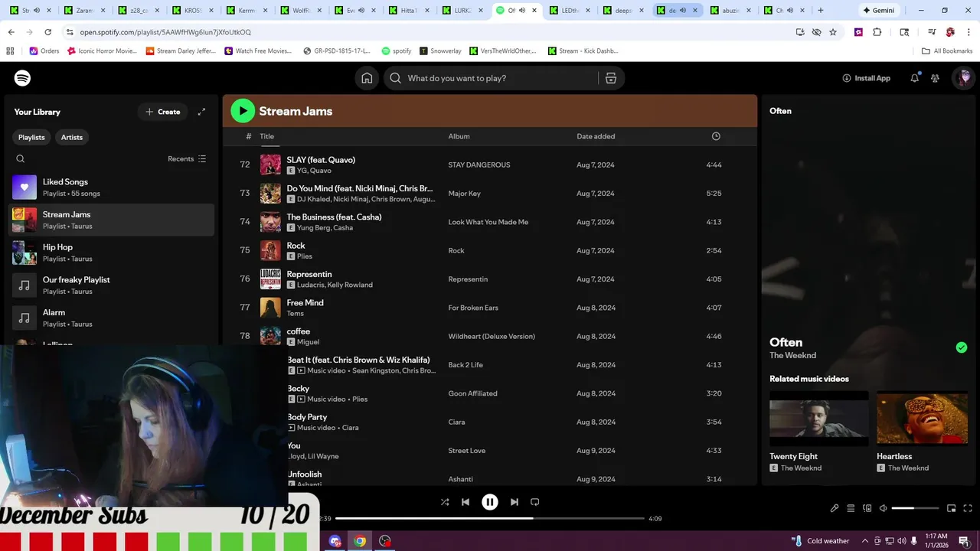Screen dimensions: 980x551
Task: Open the Hip Hop playlist
Action: 112,253
